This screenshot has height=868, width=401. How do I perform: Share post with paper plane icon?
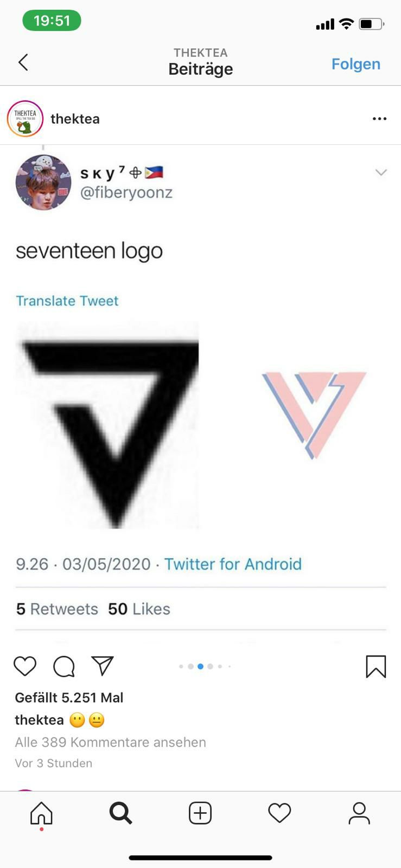[103, 666]
